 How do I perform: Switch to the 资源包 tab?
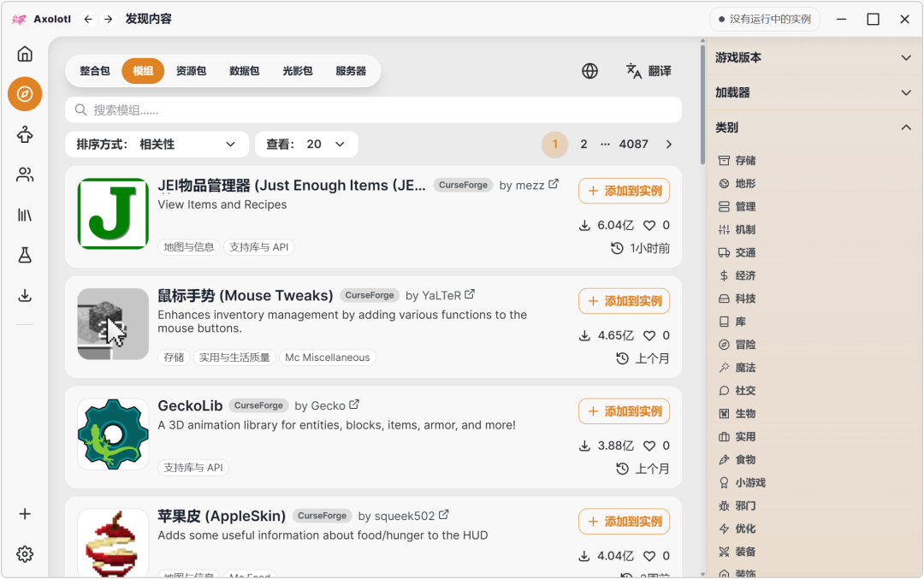pyautogui.click(x=191, y=71)
